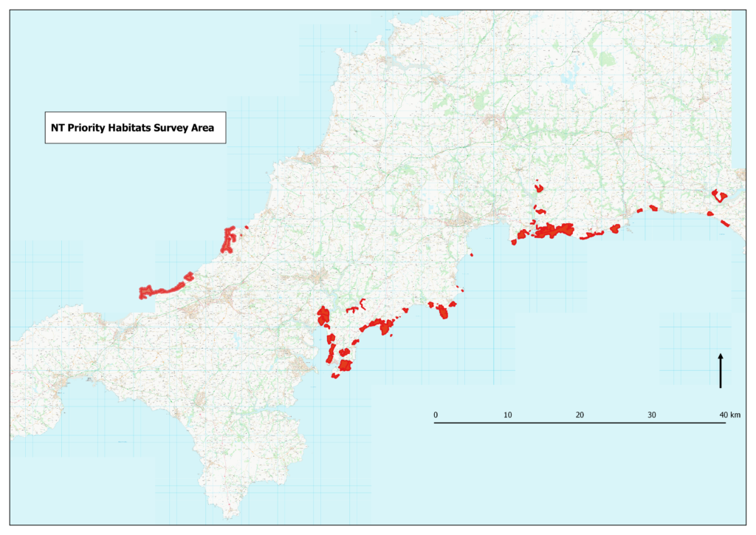Click the 40 km scale bar label
Image resolution: width=756 pixels, height=535 pixels.
[x=730, y=415]
